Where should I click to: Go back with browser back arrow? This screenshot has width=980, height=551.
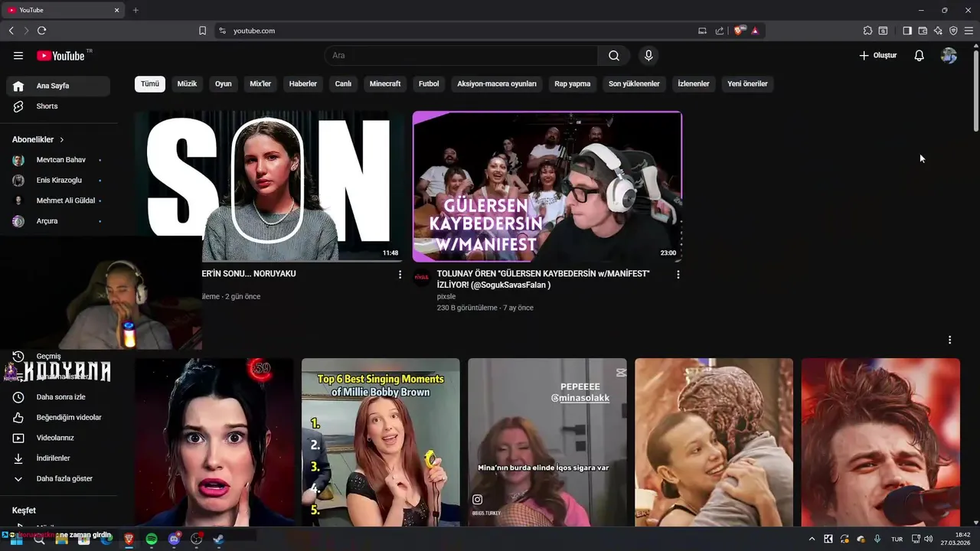11,31
